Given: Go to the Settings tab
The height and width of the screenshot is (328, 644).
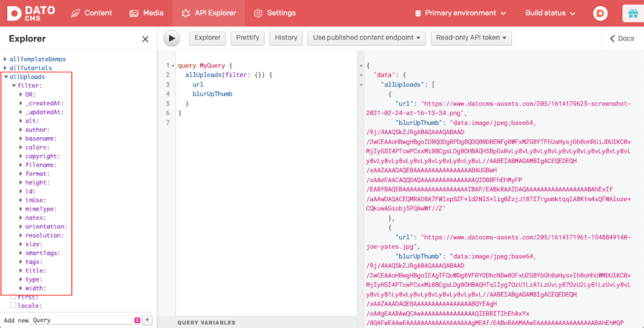Looking at the screenshot, I should tap(274, 14).
